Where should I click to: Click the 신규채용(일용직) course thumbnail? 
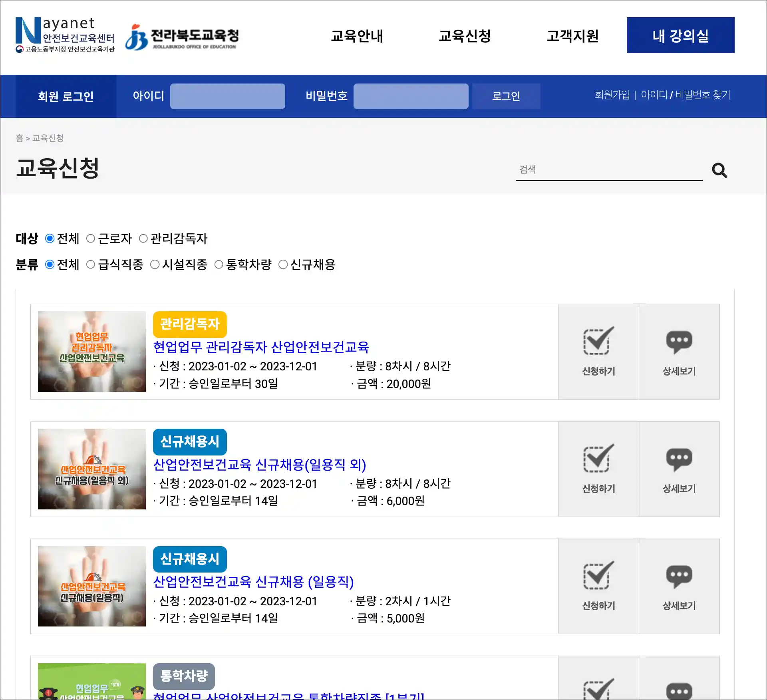click(x=92, y=587)
